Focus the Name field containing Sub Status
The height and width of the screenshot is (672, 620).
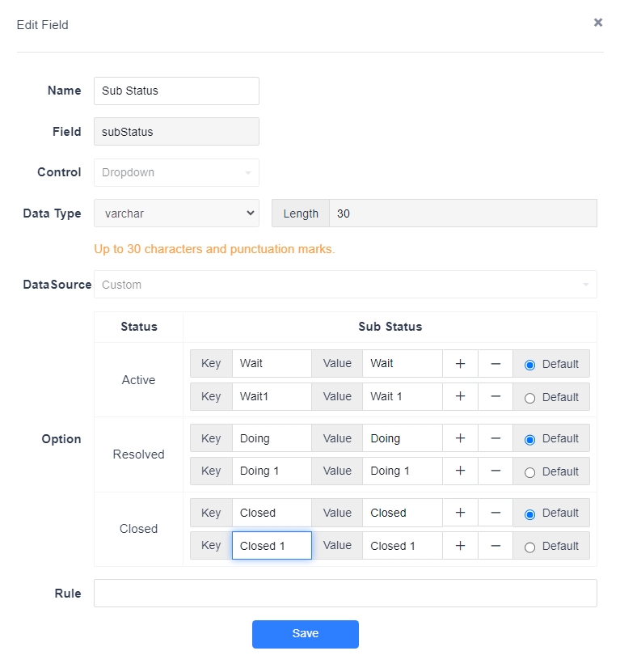176,91
